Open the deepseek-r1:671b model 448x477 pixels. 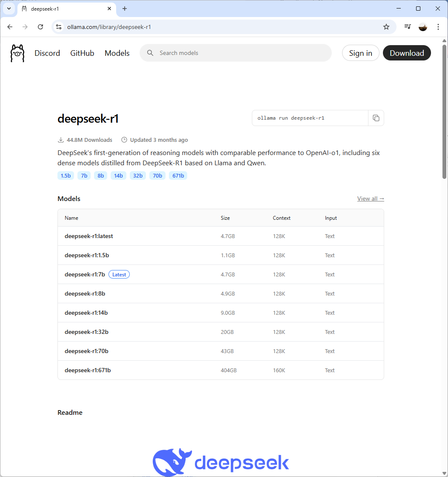coord(88,370)
